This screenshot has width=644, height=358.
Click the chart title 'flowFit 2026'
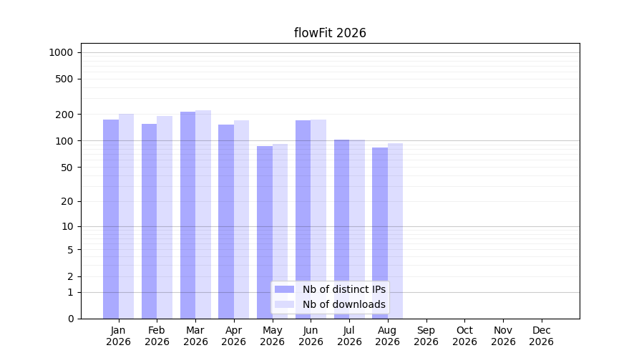pos(330,33)
